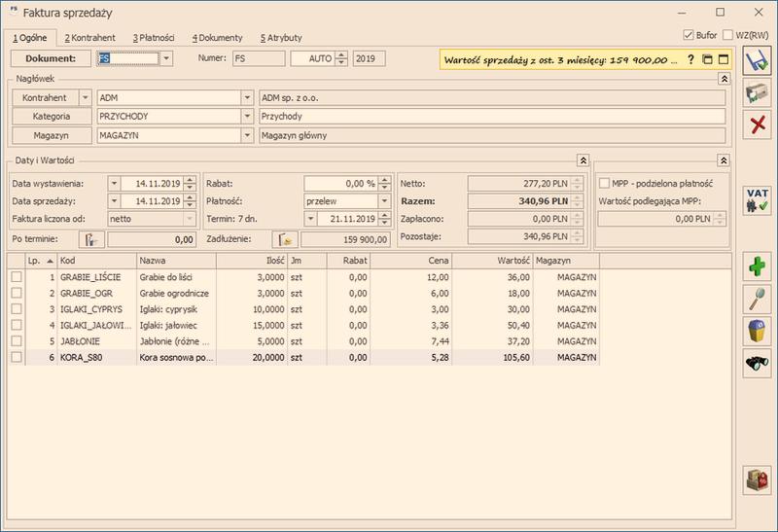Click the AUTO number stepper arrows
The height and width of the screenshot is (532, 778).
(341, 58)
